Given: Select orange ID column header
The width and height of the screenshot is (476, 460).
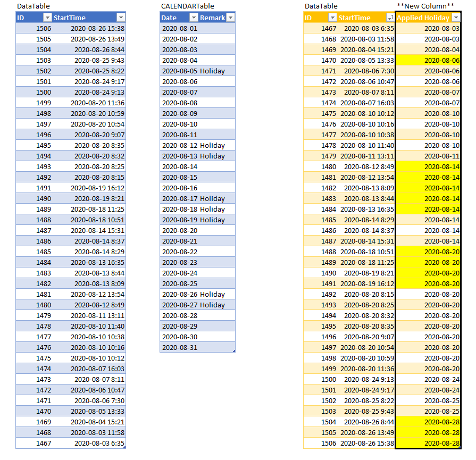Looking at the screenshot, I should (320, 18).
